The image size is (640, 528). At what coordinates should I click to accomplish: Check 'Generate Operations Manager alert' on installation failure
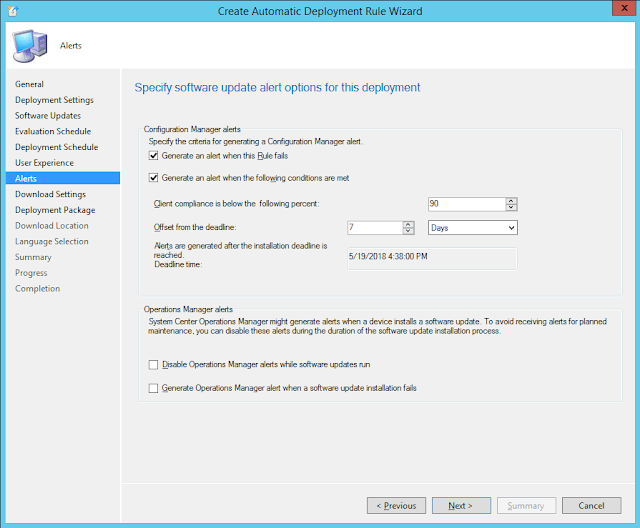[x=153, y=387]
